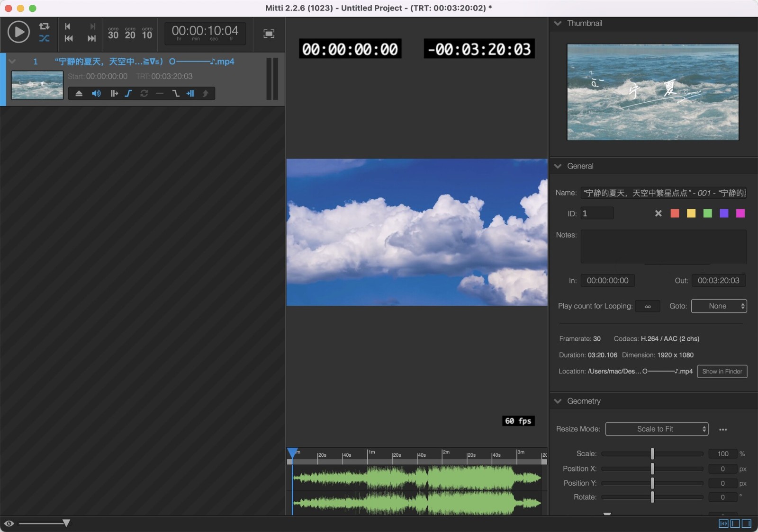Toggle the eye icon in bottom bar
This screenshot has height=532, width=758.
click(9, 523)
